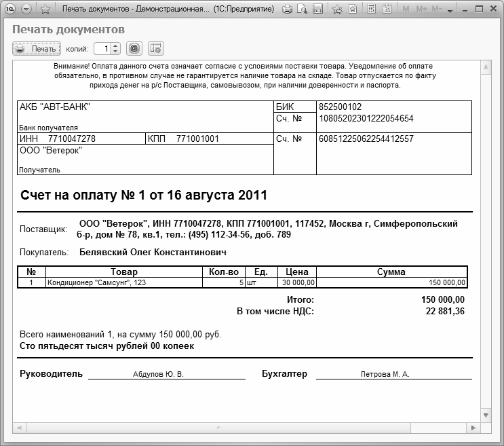Select the price cell 30 000,00
The image size is (504, 446).
coord(297,282)
